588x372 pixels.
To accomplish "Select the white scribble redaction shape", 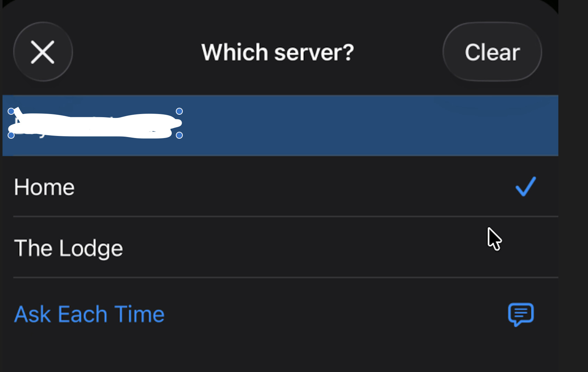I will click(x=94, y=125).
